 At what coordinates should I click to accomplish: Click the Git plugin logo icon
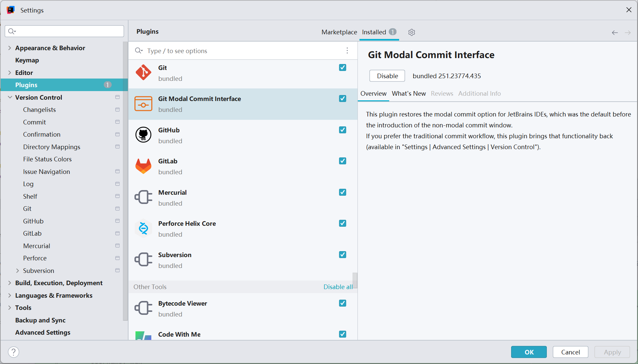point(143,73)
